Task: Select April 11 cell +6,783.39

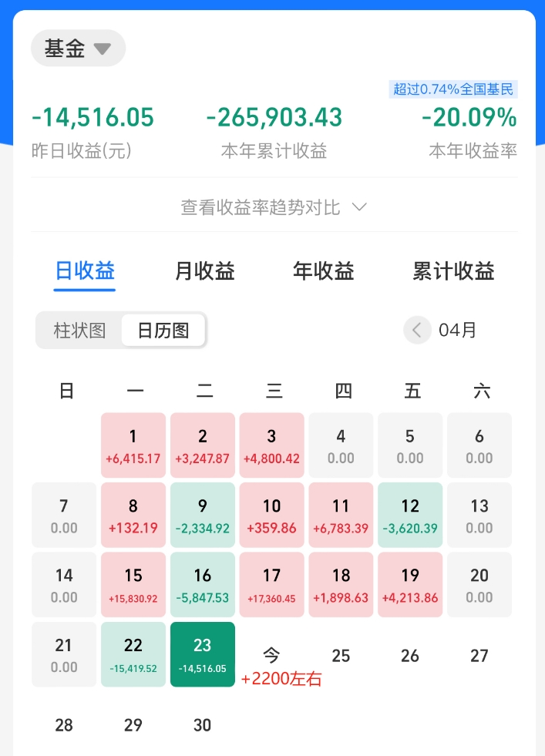Action: click(x=341, y=515)
